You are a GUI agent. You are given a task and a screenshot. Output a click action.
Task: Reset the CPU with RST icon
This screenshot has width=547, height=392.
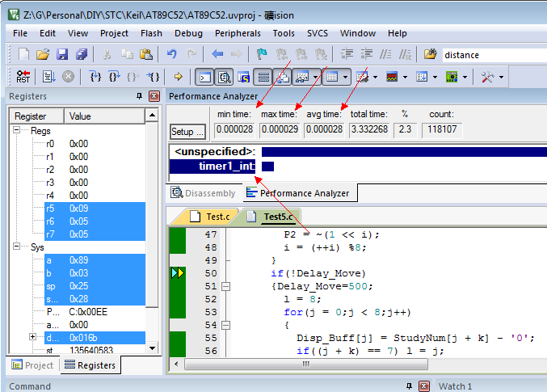tap(23, 77)
